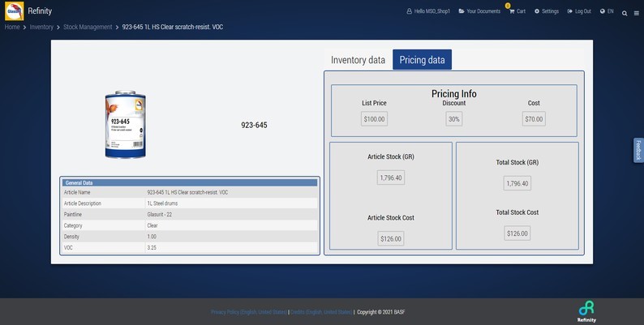This screenshot has width=644, height=325.
Task: Click Log Out
Action: coord(579,11)
